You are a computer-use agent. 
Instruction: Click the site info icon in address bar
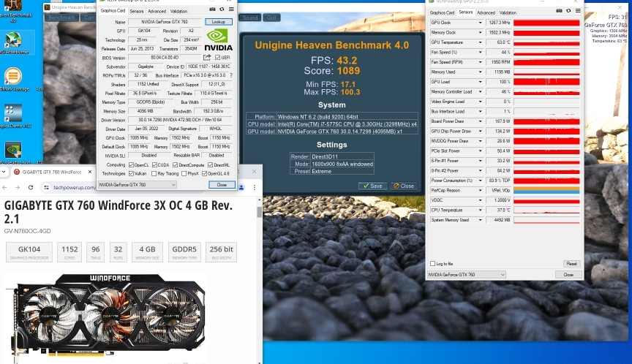pos(46,188)
